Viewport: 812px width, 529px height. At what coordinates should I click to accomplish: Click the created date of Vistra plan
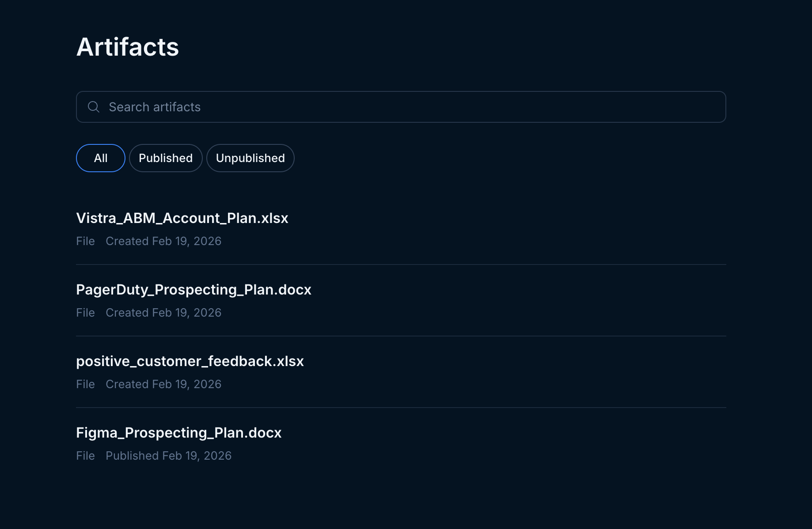click(x=163, y=241)
